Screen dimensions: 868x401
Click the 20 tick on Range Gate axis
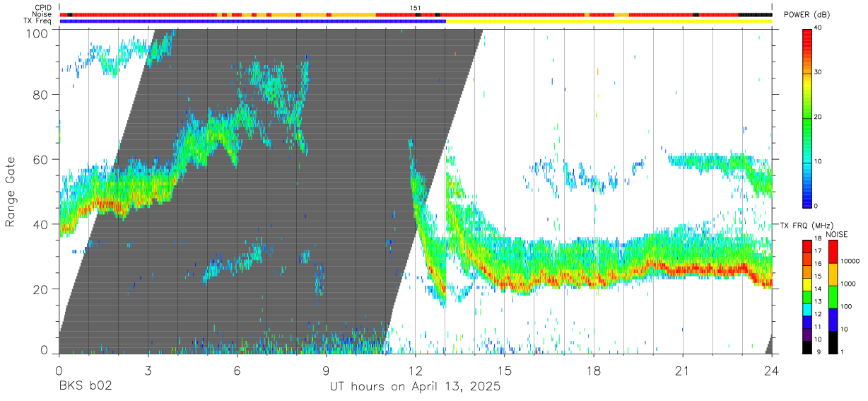[x=42, y=289]
